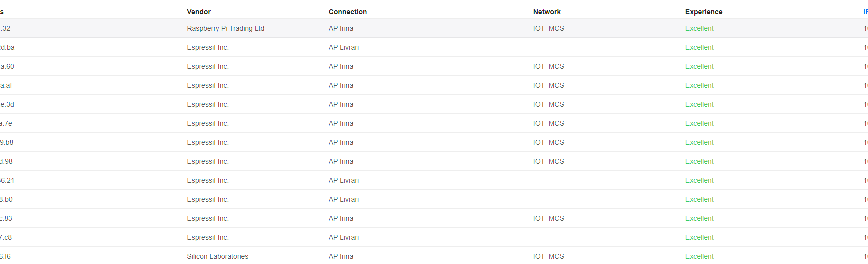Sort the table by Vendor column header
Screen dimensions: 868x264
coord(199,12)
